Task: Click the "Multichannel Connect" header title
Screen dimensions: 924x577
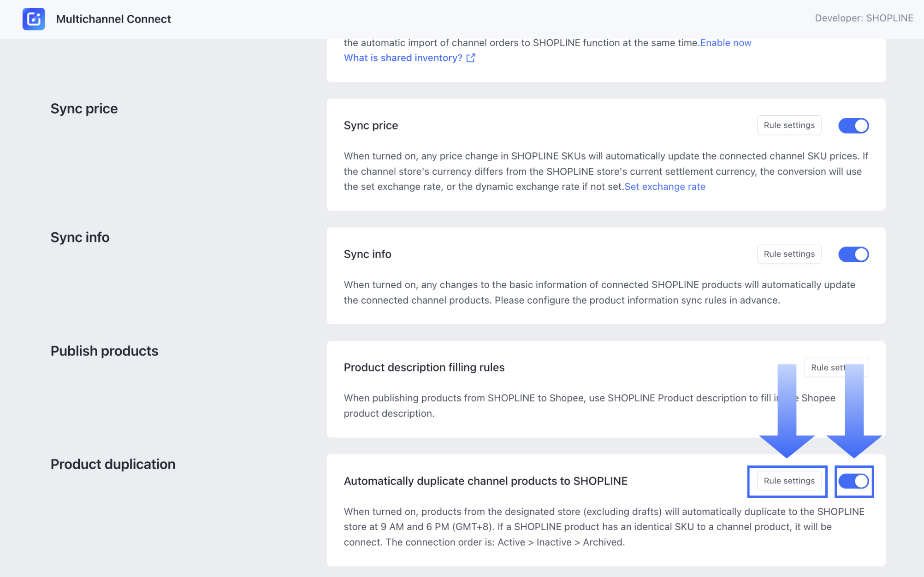Action: (x=113, y=19)
